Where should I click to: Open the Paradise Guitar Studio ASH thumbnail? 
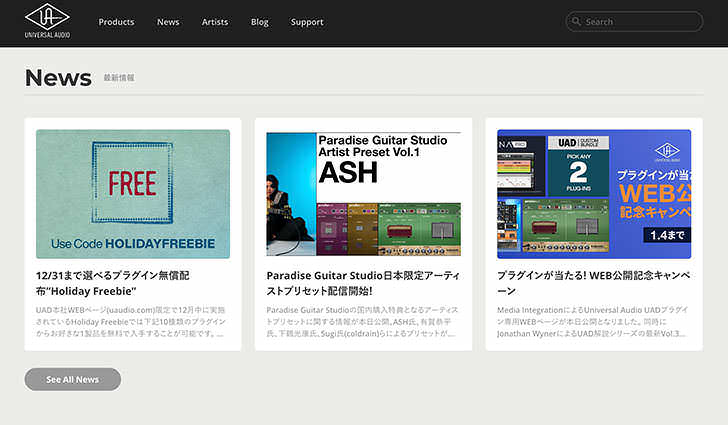(364, 194)
